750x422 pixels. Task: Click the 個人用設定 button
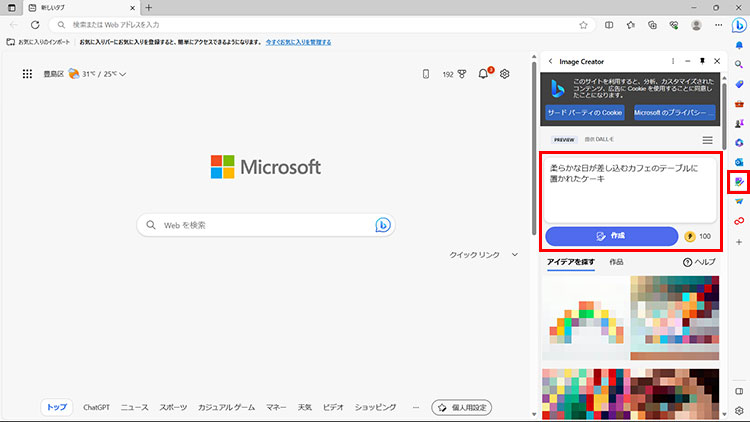[x=461, y=407]
